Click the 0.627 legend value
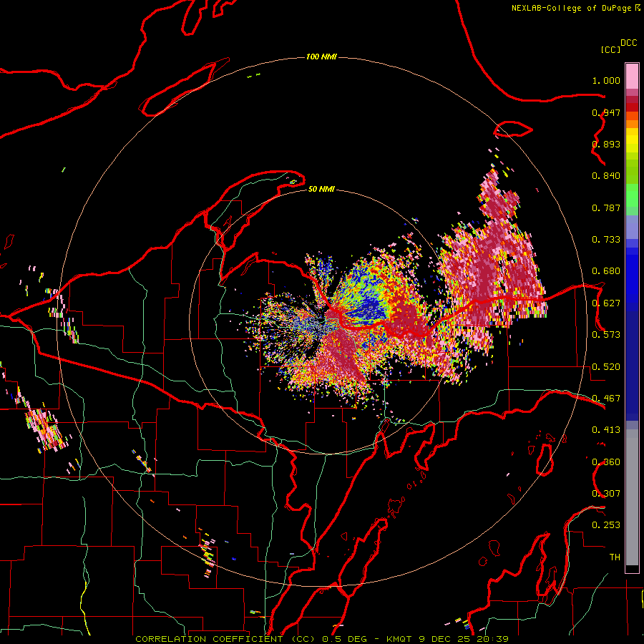 click(x=606, y=303)
